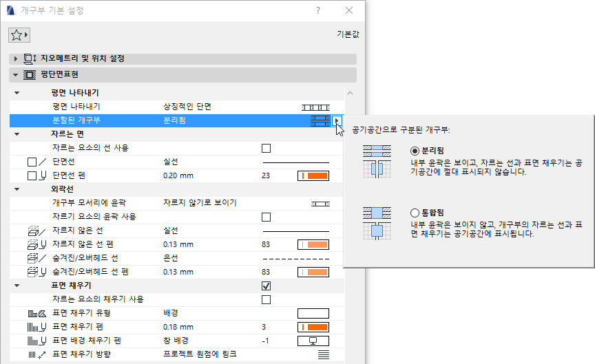595x364 pixels.
Task: Click the 자르지 않은 선 line icon
Action: (36, 231)
